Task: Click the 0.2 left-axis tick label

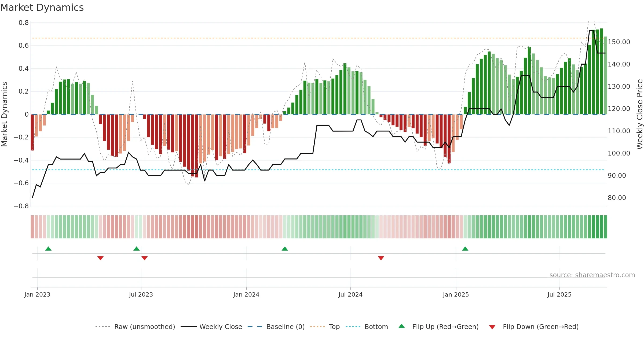Action: (x=24, y=91)
